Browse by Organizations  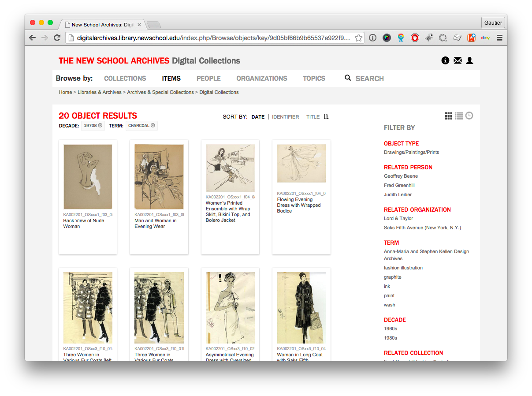pos(262,78)
